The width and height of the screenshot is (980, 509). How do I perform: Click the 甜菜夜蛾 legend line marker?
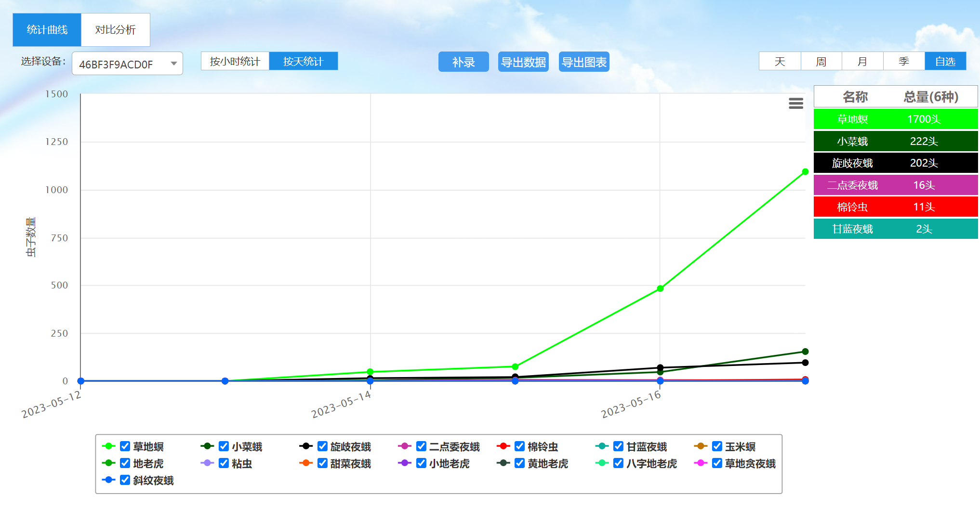click(x=305, y=463)
